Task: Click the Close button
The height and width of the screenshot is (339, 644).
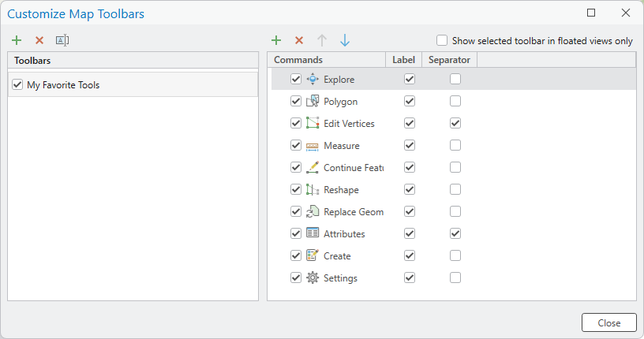Action: (609, 322)
